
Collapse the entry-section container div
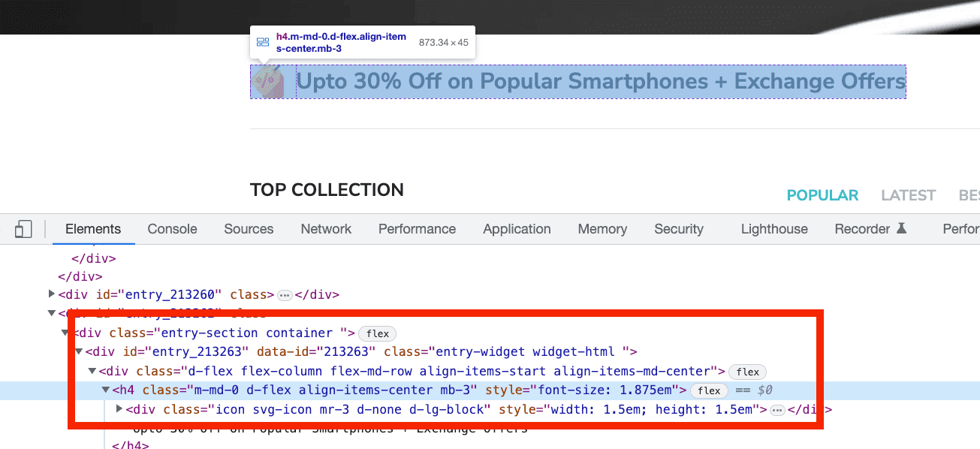click(x=66, y=333)
